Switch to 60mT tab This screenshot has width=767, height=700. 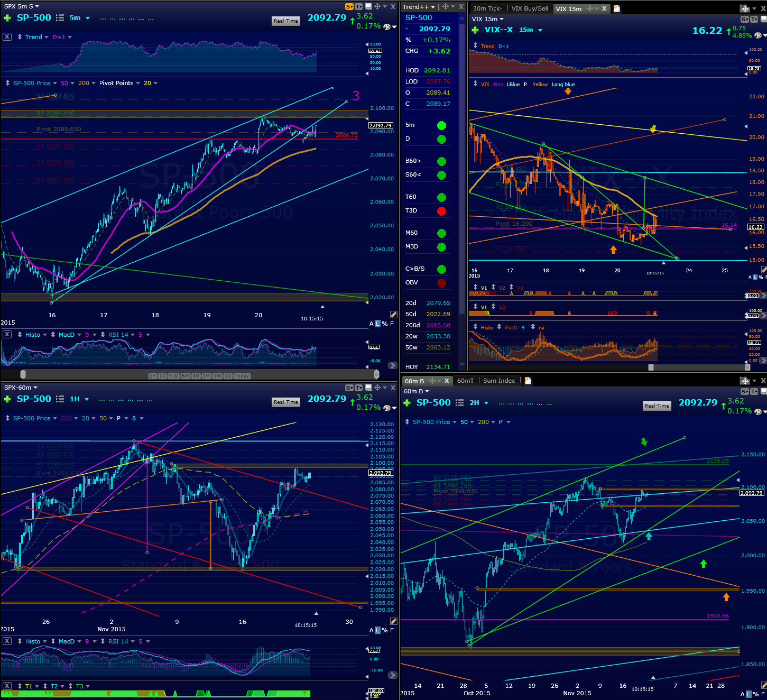(x=465, y=381)
